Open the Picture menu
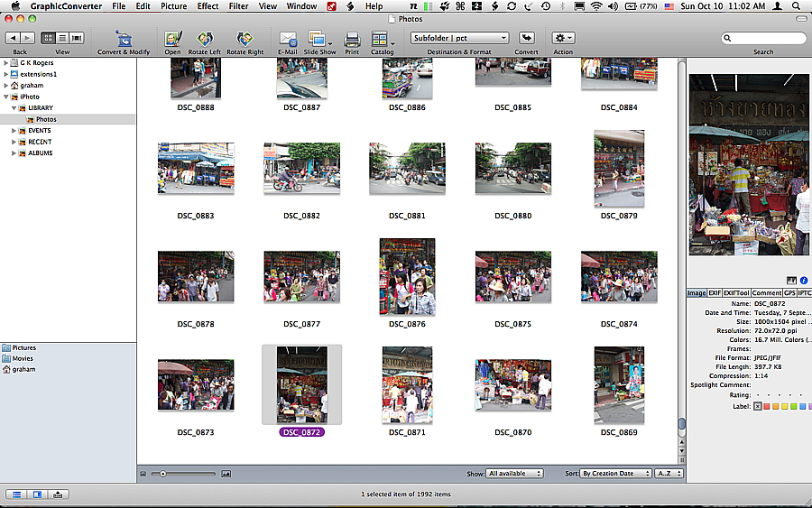 pos(173,6)
